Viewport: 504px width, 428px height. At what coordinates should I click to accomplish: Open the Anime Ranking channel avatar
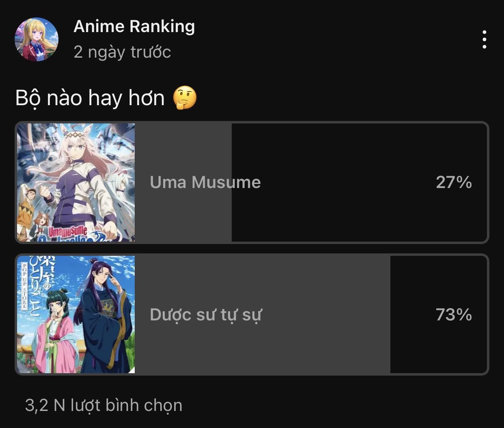[x=37, y=39]
